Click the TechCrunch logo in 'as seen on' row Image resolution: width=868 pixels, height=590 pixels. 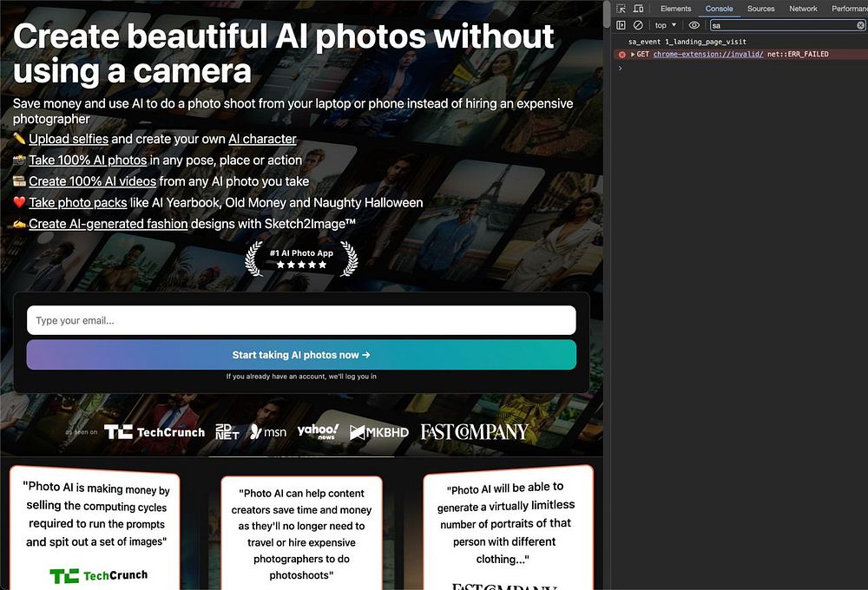click(x=155, y=432)
